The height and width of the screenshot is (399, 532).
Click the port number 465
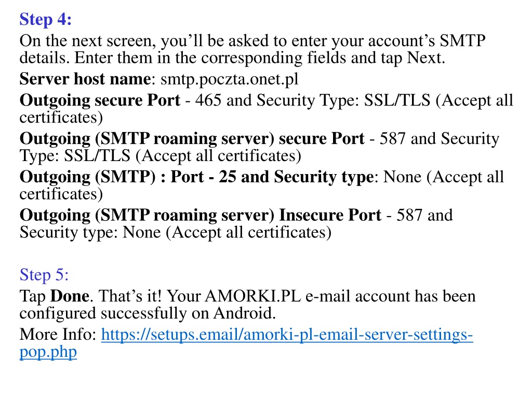coord(208,100)
